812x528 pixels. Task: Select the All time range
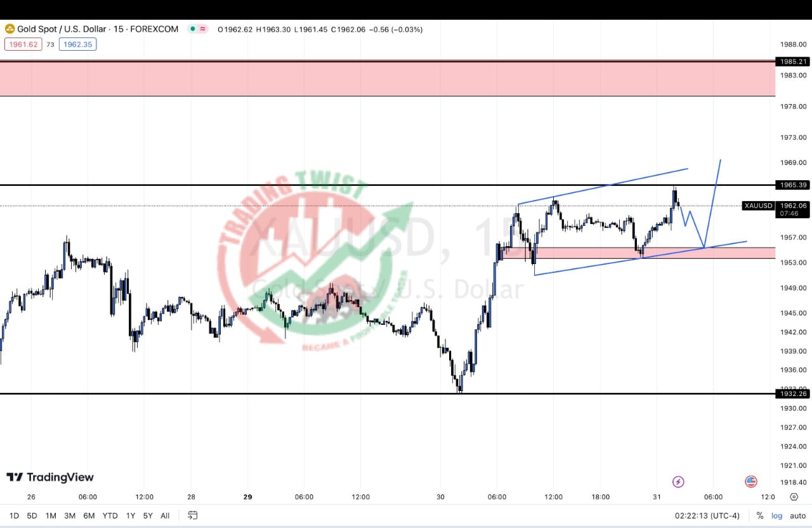tap(165, 516)
